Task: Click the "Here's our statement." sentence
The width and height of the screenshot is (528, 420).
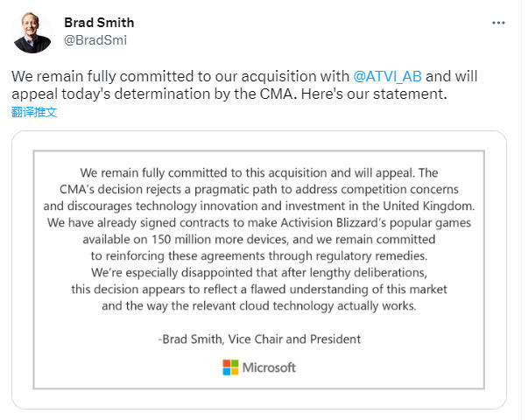Action: (374, 94)
